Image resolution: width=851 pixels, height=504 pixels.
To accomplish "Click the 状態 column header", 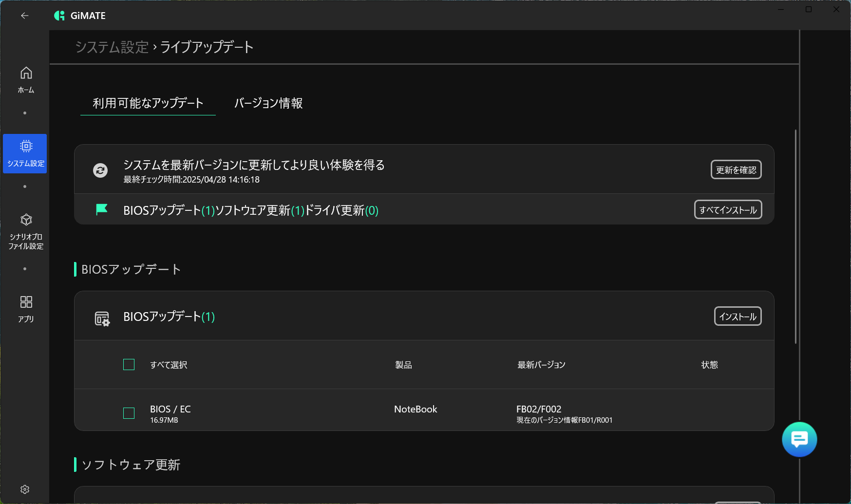I will coord(709,365).
